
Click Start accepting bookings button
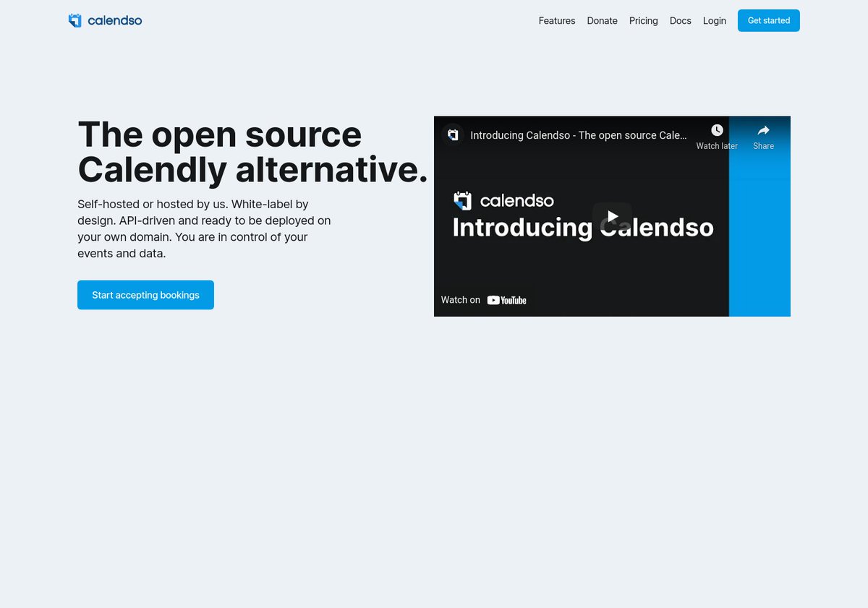coord(145,295)
